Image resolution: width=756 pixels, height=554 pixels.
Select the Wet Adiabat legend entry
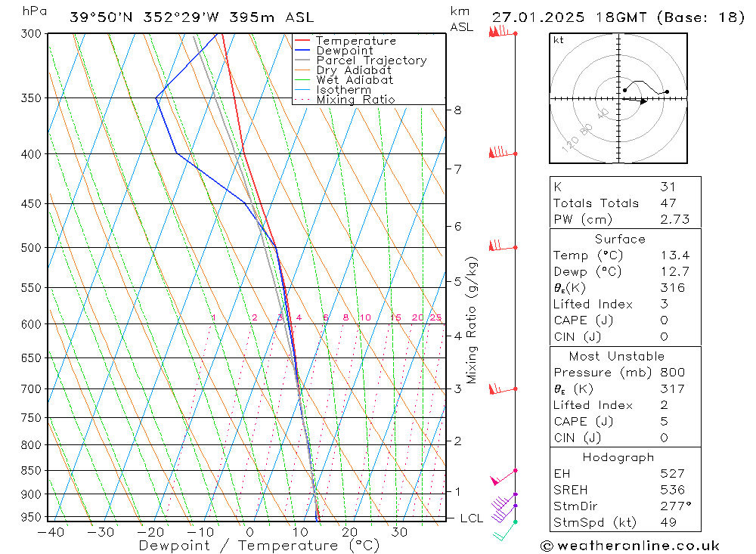344,80
